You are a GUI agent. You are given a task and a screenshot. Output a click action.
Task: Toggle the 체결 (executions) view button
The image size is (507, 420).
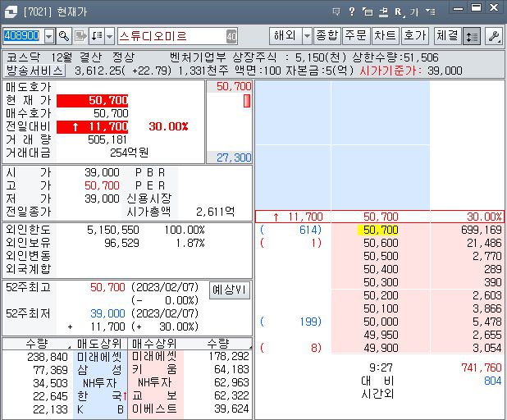pos(447,36)
